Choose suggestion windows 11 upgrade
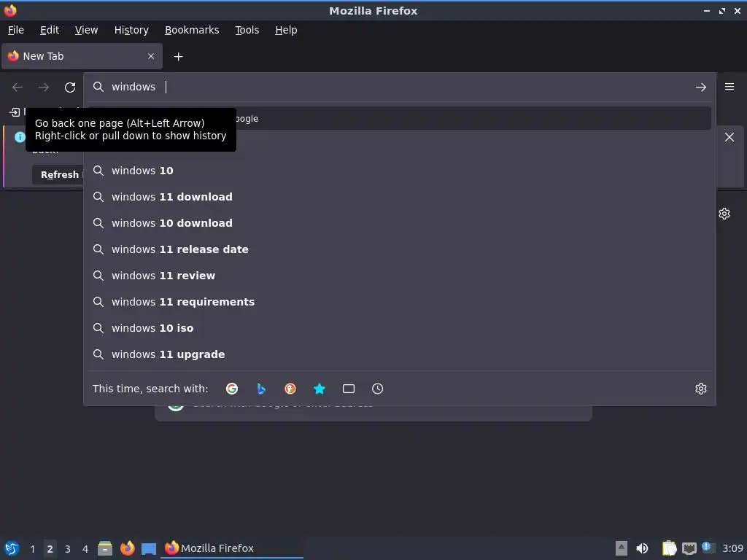The image size is (747, 560). (x=400, y=354)
